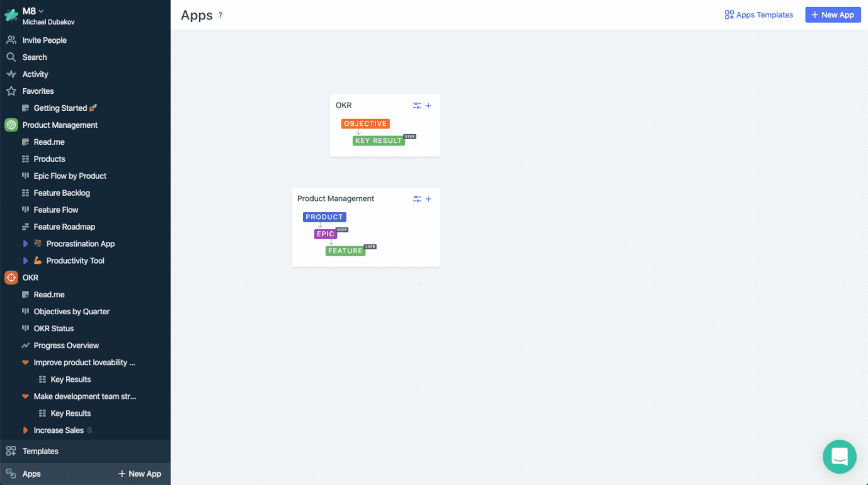Screen dimensions: 868x485
Task: Click plus icon on OKR app card
Action: click(x=428, y=106)
